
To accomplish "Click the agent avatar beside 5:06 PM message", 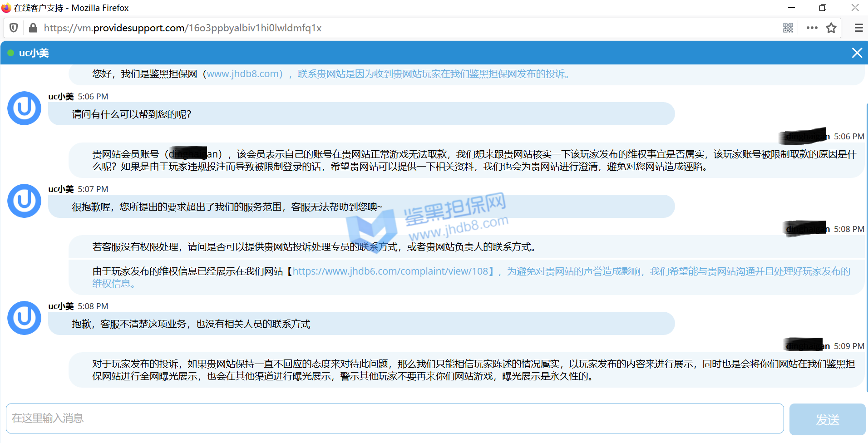I will tap(25, 108).
